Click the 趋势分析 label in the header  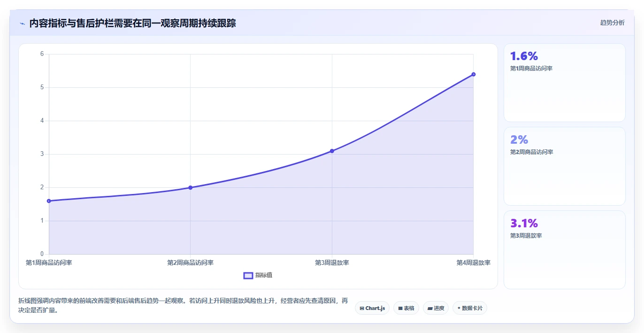pyautogui.click(x=612, y=23)
